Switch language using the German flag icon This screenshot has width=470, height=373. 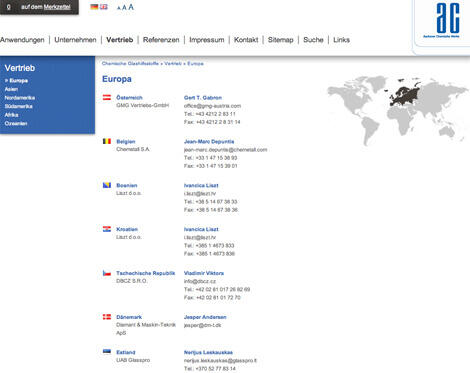click(x=94, y=7)
